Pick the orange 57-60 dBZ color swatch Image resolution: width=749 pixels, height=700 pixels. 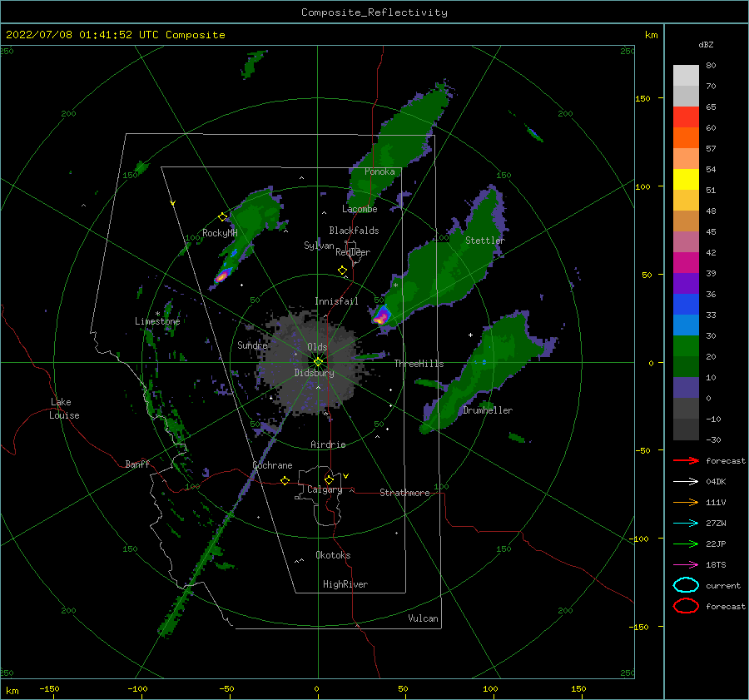pyautogui.click(x=686, y=137)
